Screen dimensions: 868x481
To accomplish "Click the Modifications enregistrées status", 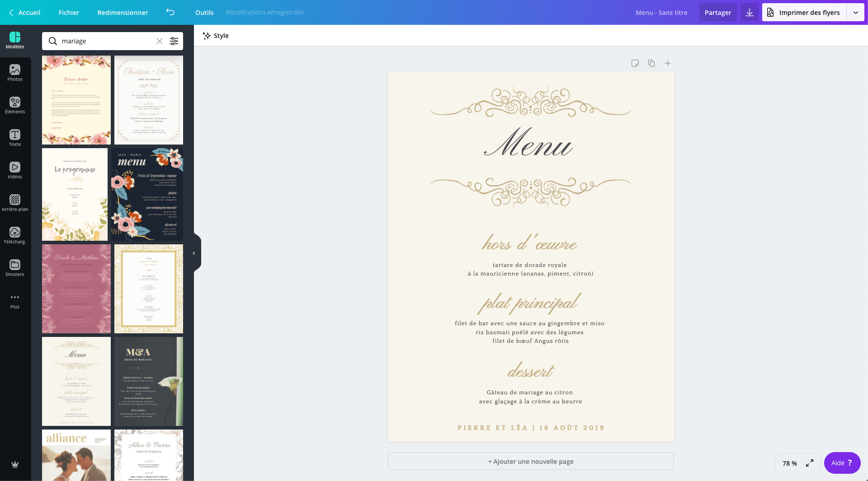I will coord(264,12).
